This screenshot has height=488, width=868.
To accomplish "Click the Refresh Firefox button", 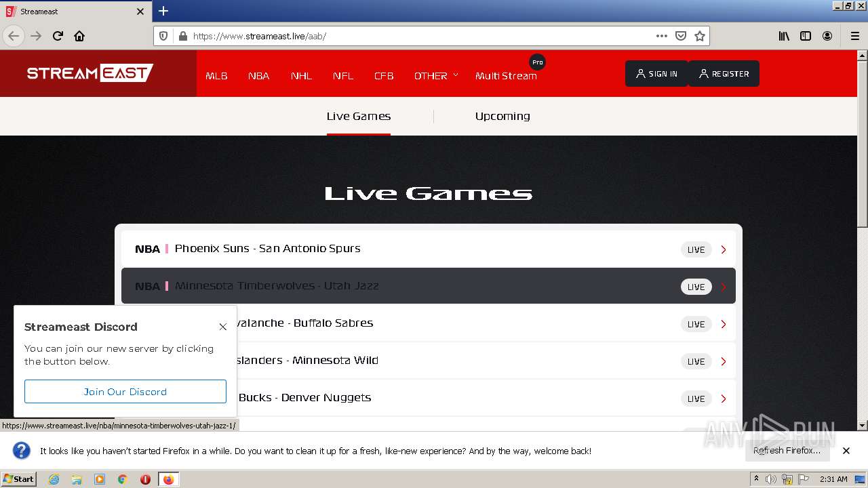I will 787,450.
